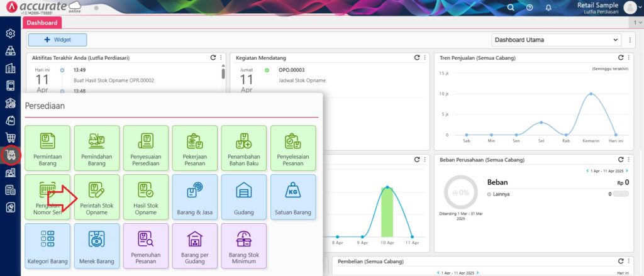Open Perintah Stok Opname menu
644x276 pixels.
pos(97,197)
